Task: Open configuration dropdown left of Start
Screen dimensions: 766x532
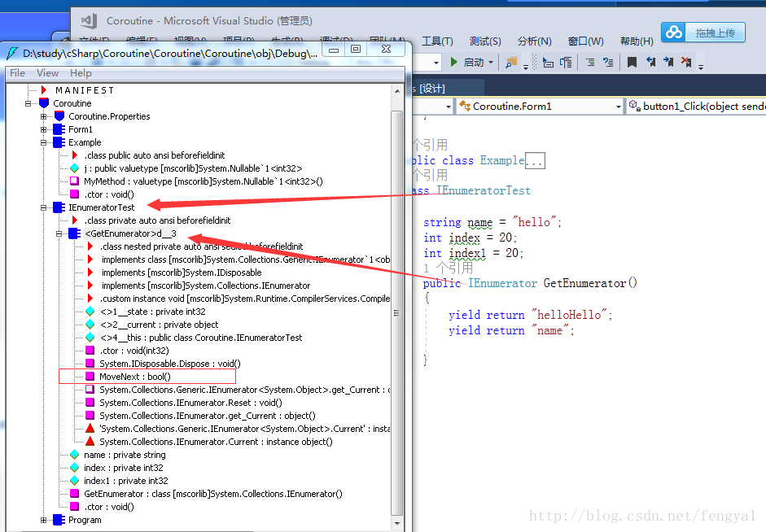Action: click(x=436, y=63)
